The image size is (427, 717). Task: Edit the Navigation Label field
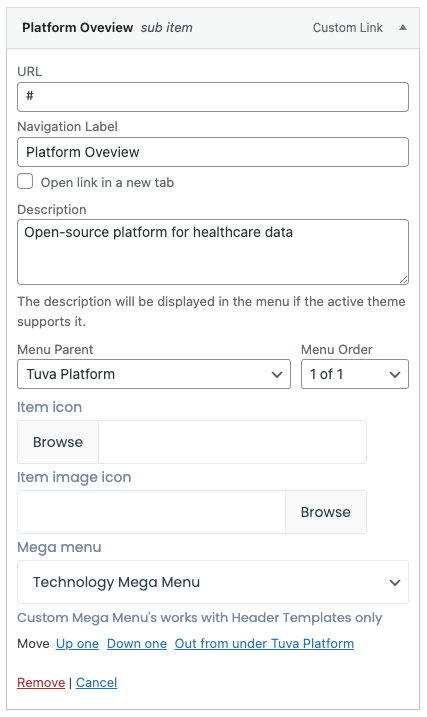[213, 152]
